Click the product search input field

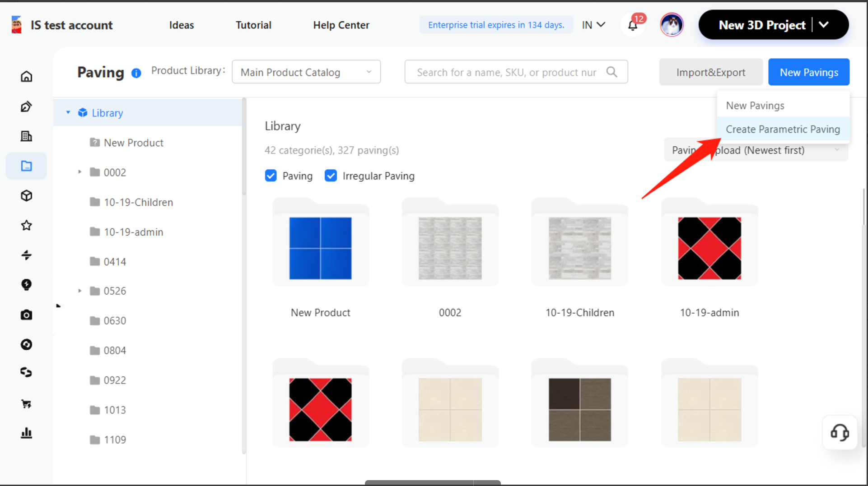[x=506, y=72]
